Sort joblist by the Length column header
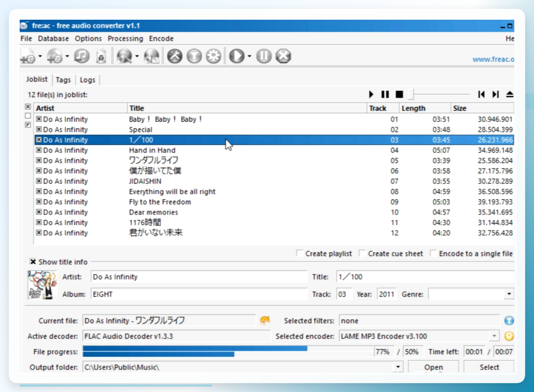The width and height of the screenshot is (534, 392). point(425,108)
